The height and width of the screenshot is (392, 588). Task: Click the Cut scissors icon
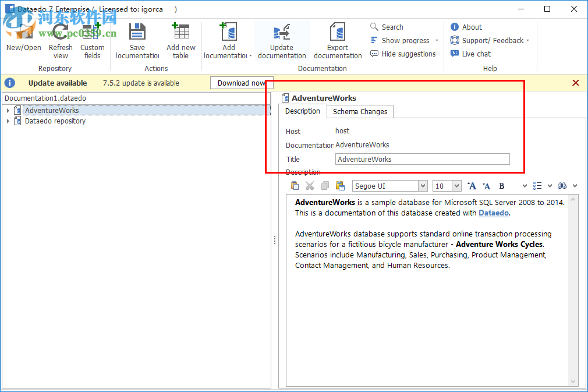(310, 186)
